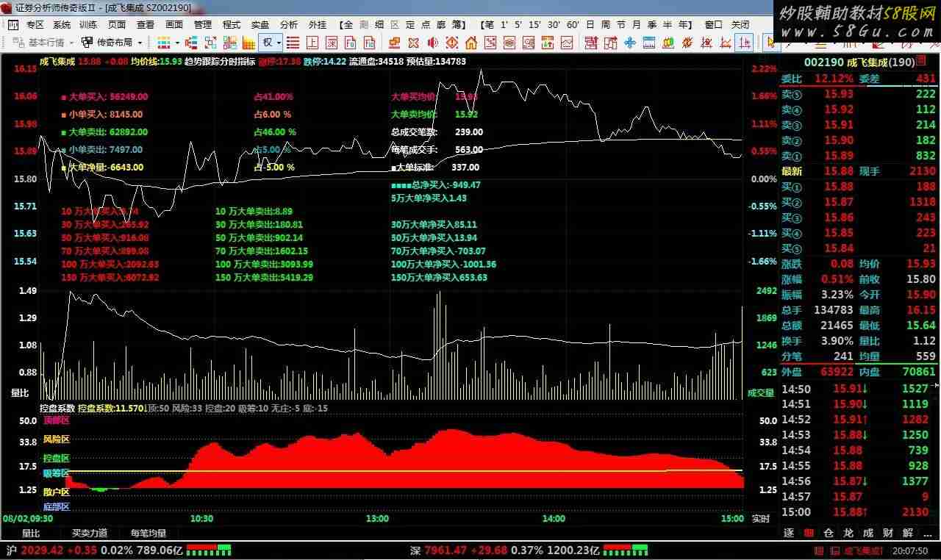Click the 风险区 label on the indicator
This screenshot has height=560, width=941.
56,439
